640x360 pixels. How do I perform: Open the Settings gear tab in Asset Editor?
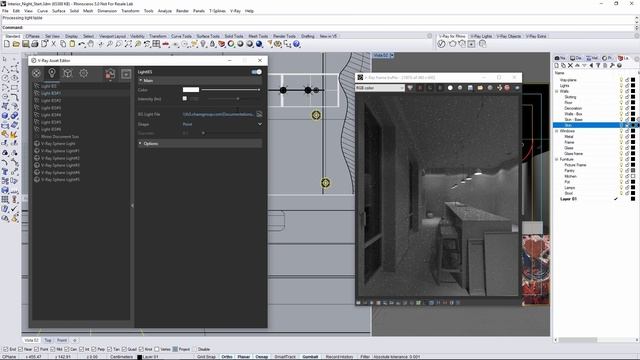[84, 73]
